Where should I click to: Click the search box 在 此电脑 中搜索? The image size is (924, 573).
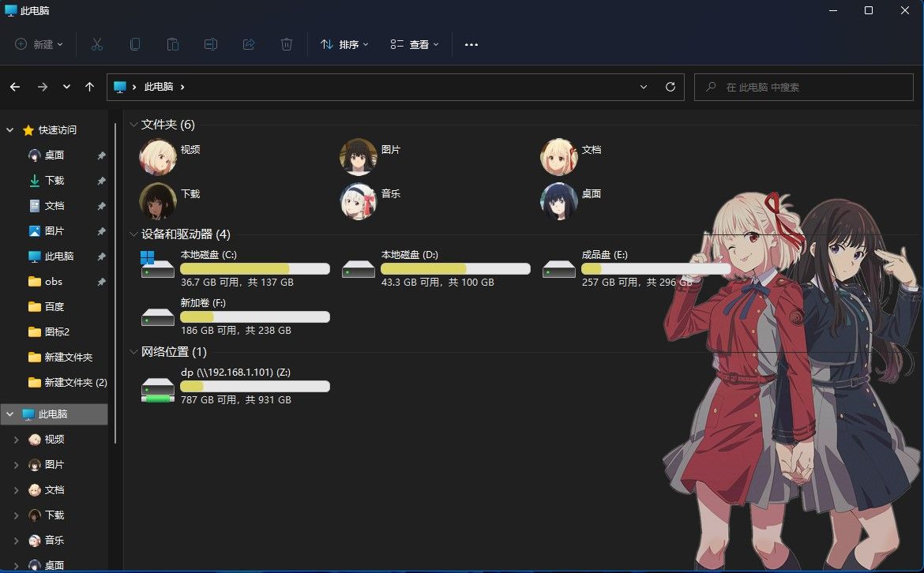(x=804, y=87)
